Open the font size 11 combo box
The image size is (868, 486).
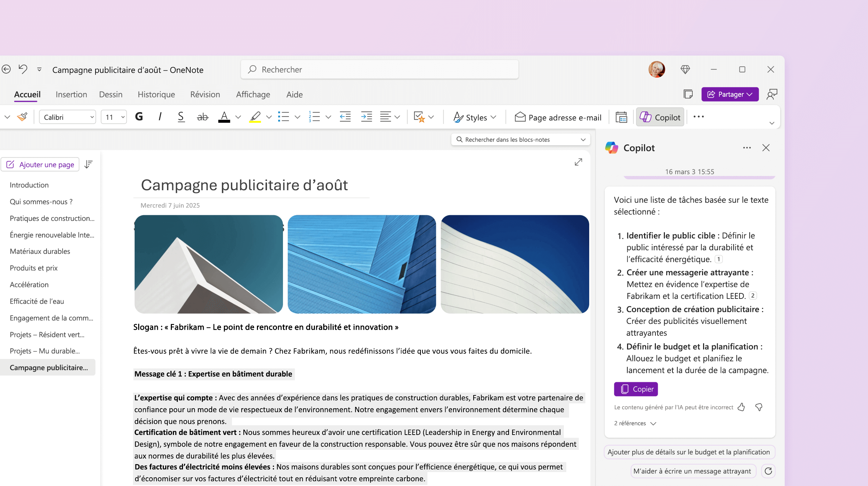coord(114,117)
